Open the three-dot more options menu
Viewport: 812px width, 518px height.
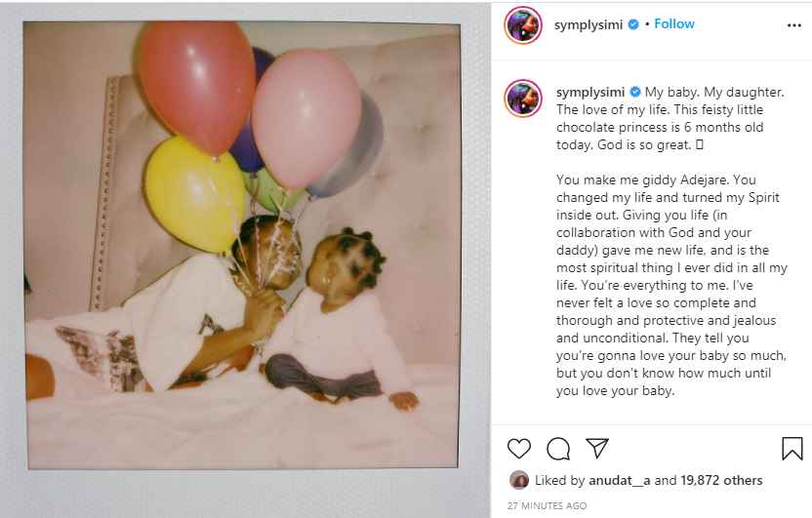click(793, 25)
